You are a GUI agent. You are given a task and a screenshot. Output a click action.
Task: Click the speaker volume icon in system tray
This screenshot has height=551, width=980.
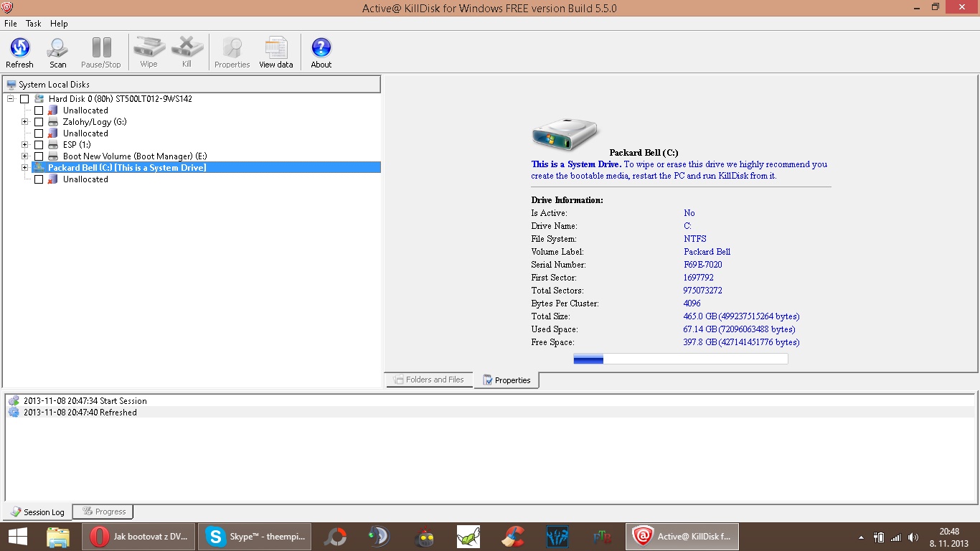pos(913,537)
